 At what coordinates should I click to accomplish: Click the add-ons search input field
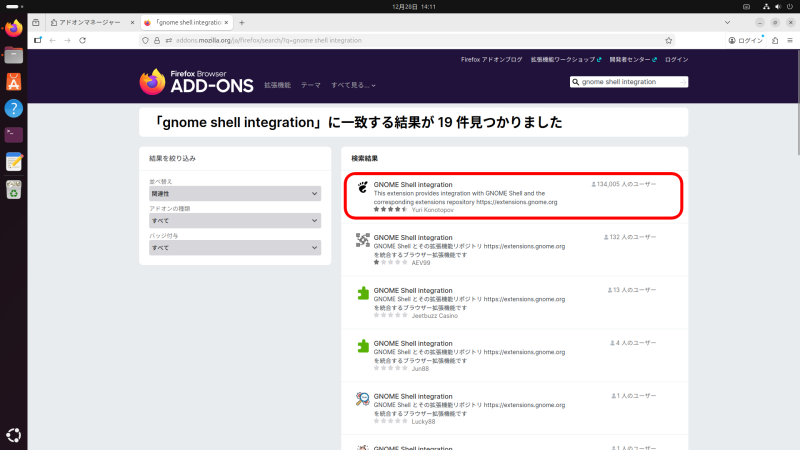click(x=629, y=82)
